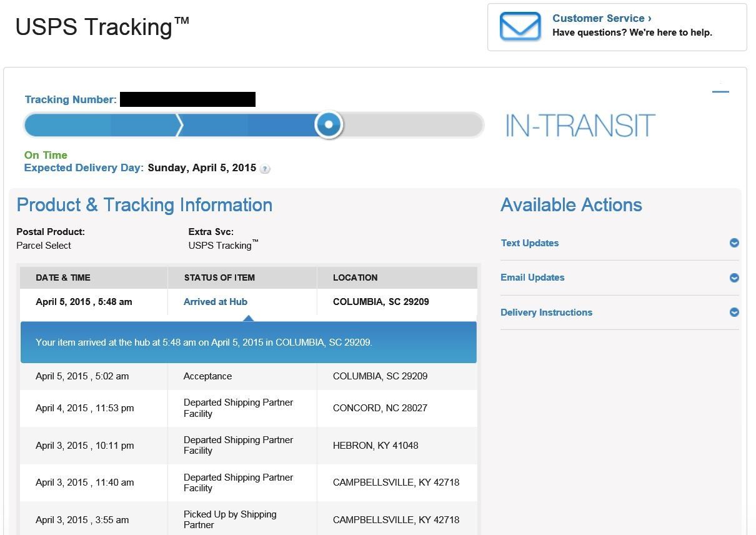Click the help question mark beside delivery day
The height and width of the screenshot is (535, 756).
(x=265, y=169)
